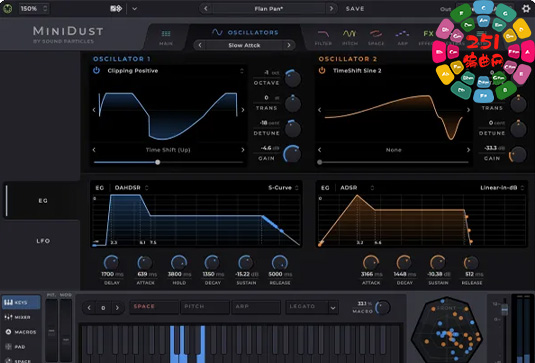This screenshot has height=363, width=535.
Task: Open the TimeShift Sine 2 waveform selector
Action: [394, 71]
